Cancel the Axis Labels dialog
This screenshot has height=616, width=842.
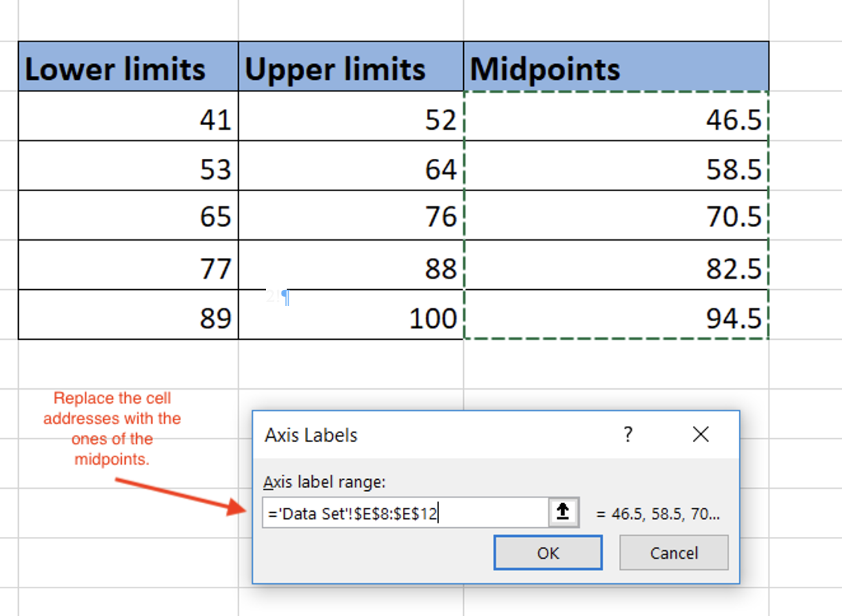pyautogui.click(x=673, y=553)
